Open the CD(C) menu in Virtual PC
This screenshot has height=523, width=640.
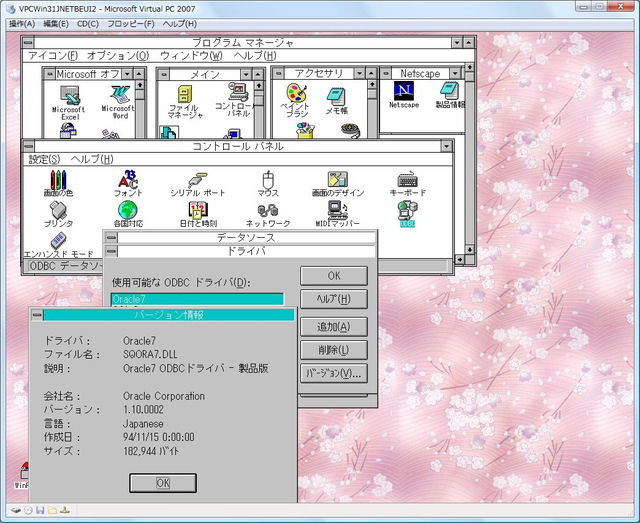click(x=88, y=24)
